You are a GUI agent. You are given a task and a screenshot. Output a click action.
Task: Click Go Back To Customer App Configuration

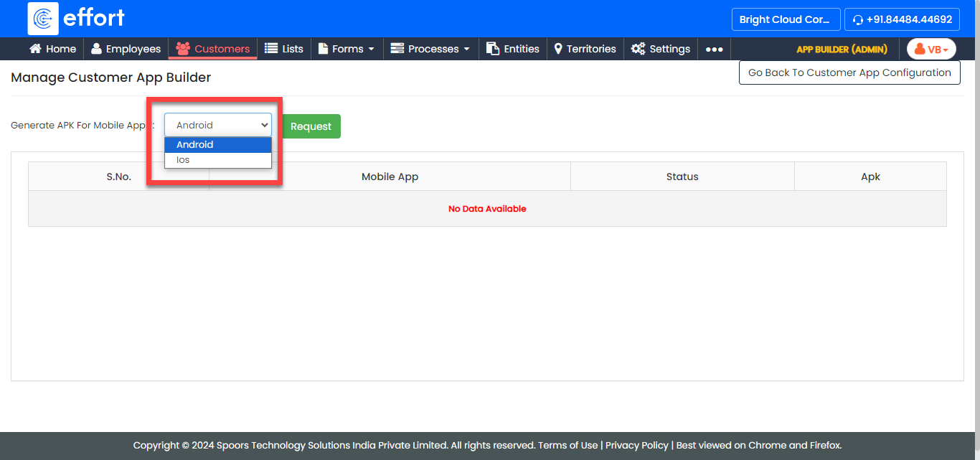[849, 72]
